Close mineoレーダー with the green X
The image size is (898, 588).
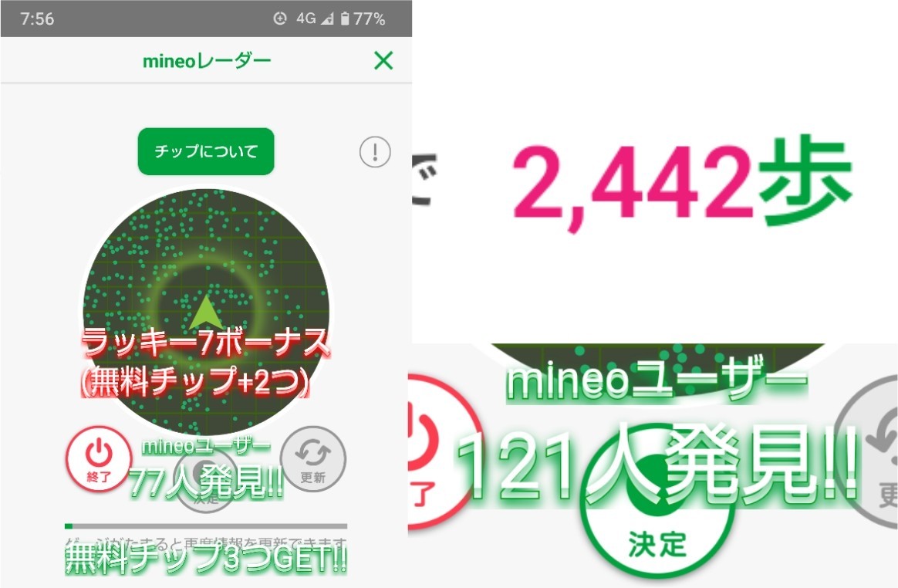383,60
